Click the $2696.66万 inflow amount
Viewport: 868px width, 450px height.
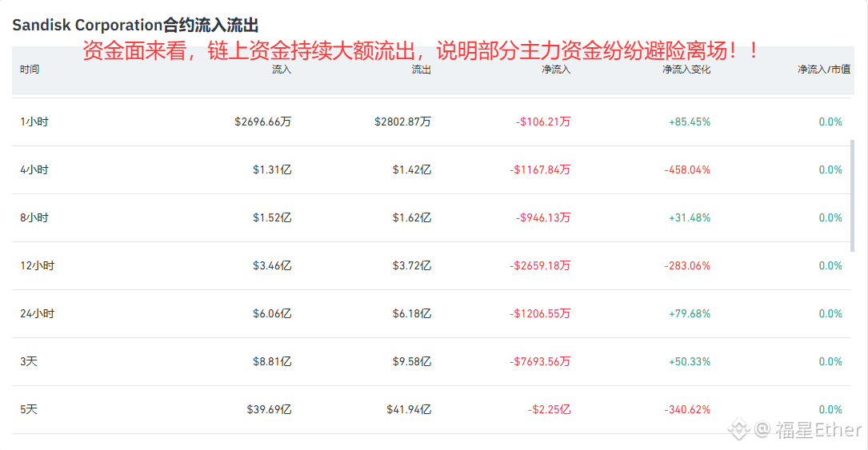[x=263, y=121]
